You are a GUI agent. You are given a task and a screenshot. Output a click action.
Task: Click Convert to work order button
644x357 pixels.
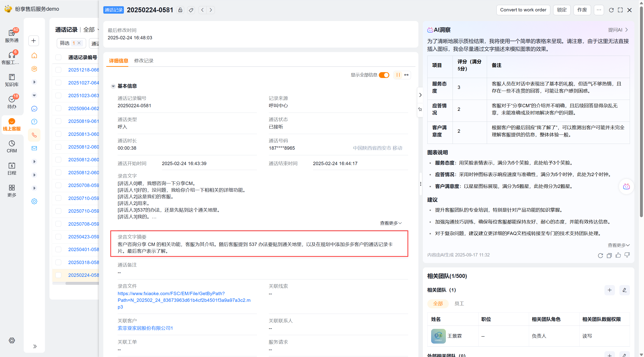point(523,10)
